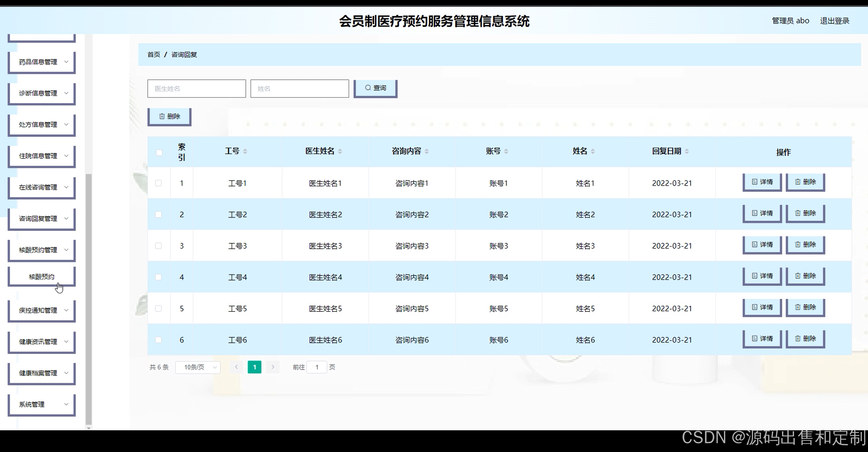Screen dimensions: 868x452
Task: Open 详情 for row 1
Action: pos(762,182)
